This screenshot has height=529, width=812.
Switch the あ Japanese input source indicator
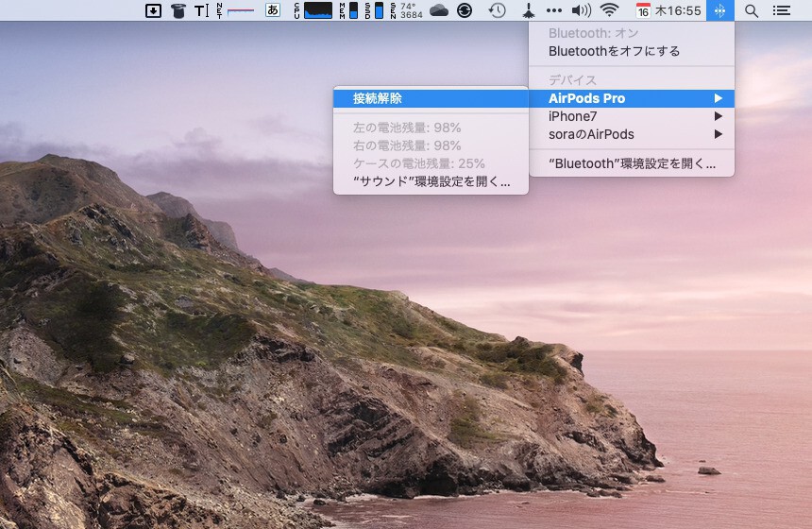(x=273, y=10)
